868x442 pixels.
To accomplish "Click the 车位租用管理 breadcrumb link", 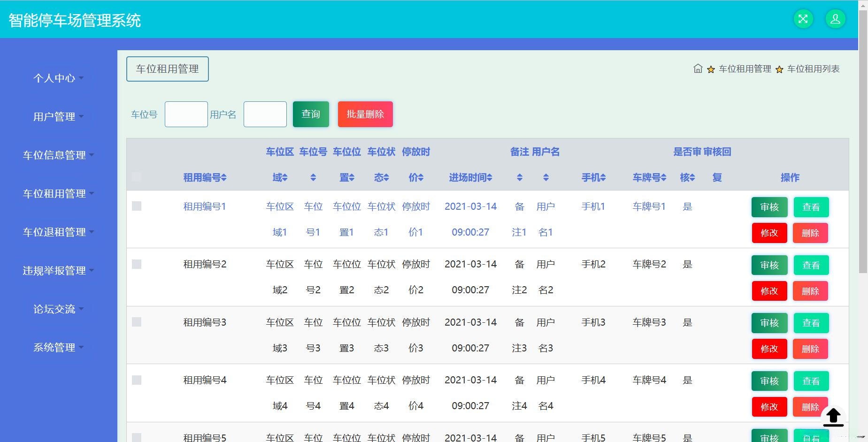I will click(x=745, y=69).
